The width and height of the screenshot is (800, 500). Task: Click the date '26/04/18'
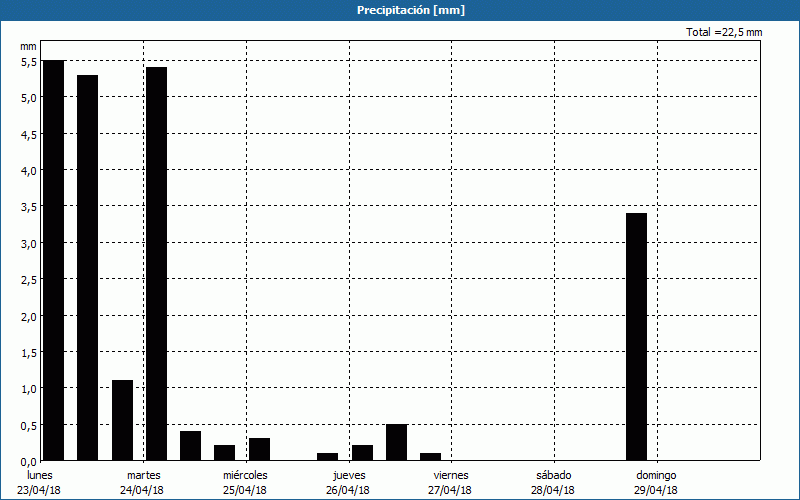pos(348,490)
